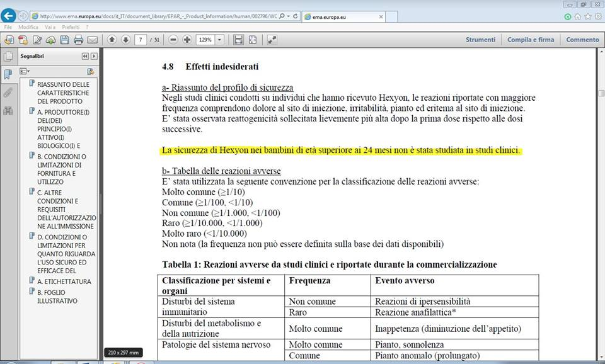Open the Modifica menu
This screenshot has width=605, height=364.
click(x=28, y=27)
